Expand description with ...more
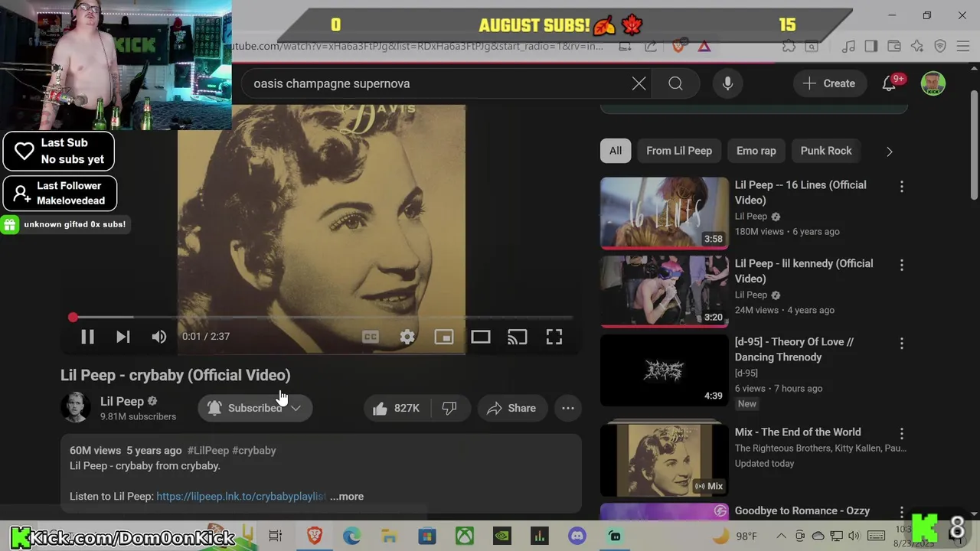Screen dimensions: 980x551 click(x=347, y=496)
